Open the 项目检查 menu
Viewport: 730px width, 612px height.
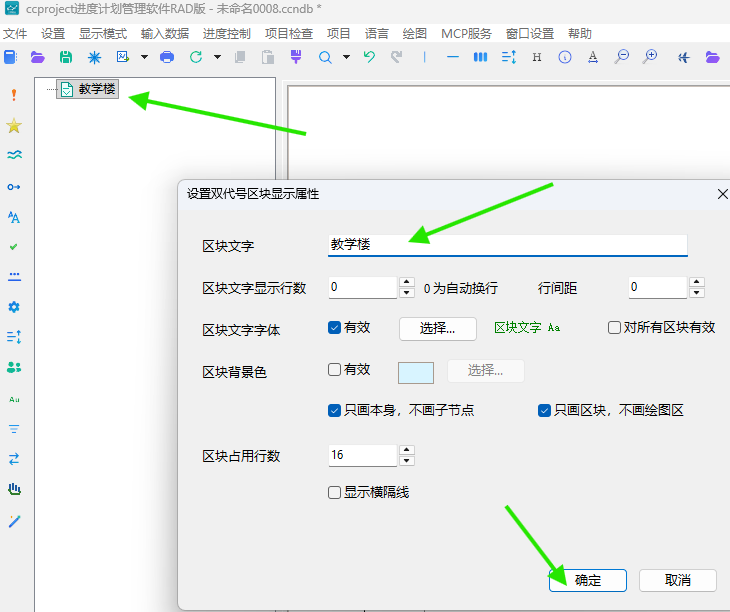(x=289, y=34)
